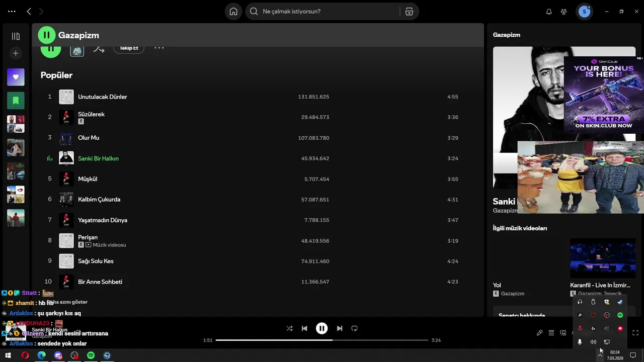Open the profile avatar menu

(584, 11)
